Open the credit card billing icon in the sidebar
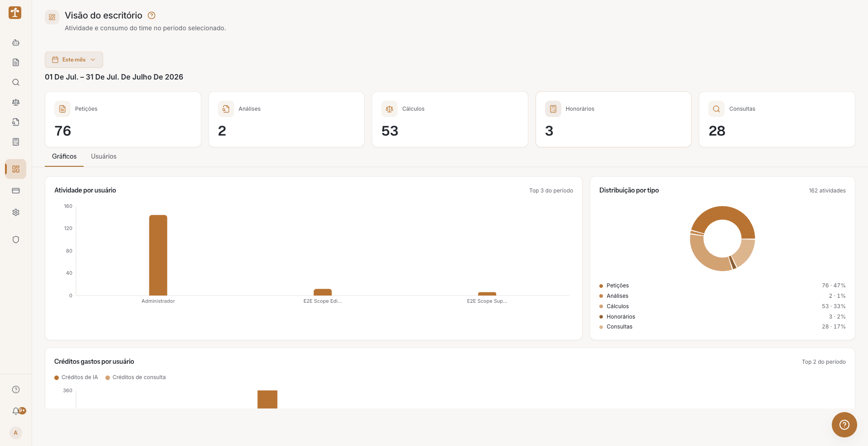 pos(16,191)
